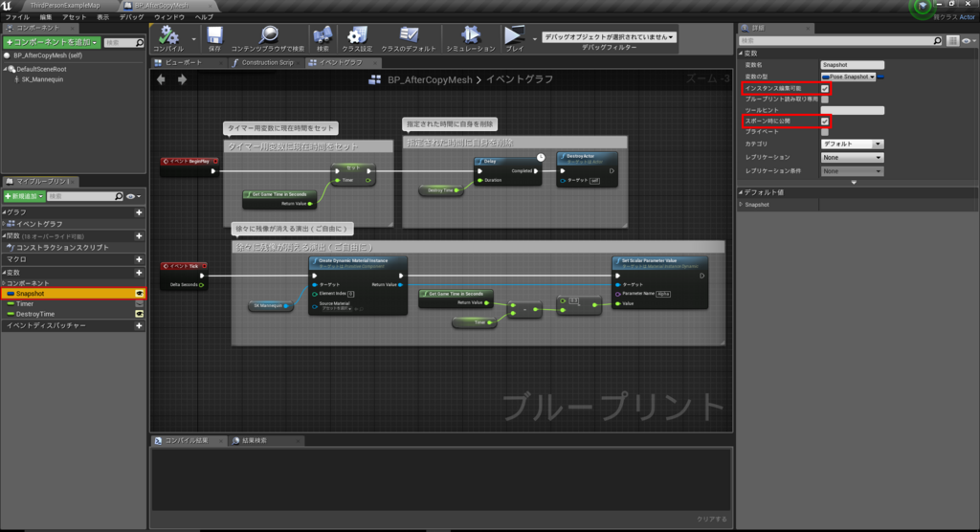Image resolution: width=980 pixels, height=532 pixels.
Task: Open the Debug (デバッグ) menu
Action: coord(131,17)
